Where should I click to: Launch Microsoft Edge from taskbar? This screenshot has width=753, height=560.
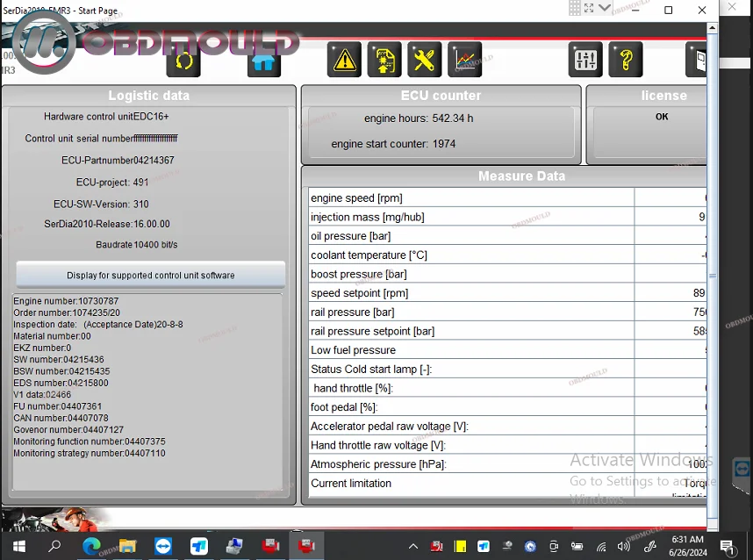91,546
